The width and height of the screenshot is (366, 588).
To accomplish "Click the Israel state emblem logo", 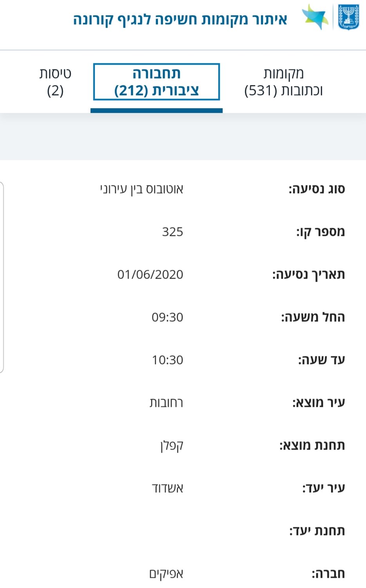I will pos(348,17).
